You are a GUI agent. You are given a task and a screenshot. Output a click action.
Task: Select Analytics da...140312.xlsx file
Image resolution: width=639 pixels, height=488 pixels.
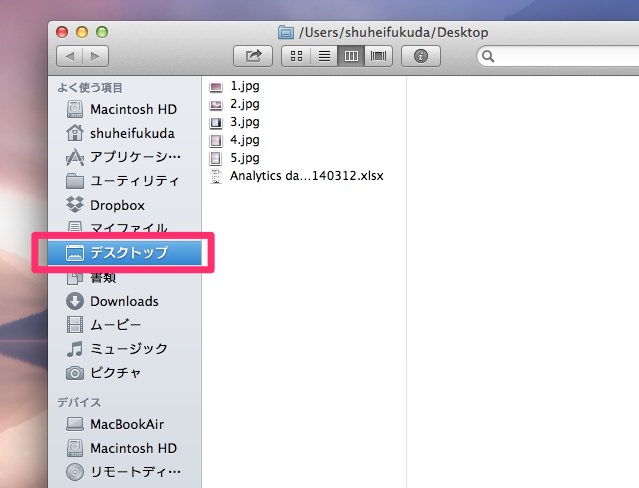click(x=306, y=176)
